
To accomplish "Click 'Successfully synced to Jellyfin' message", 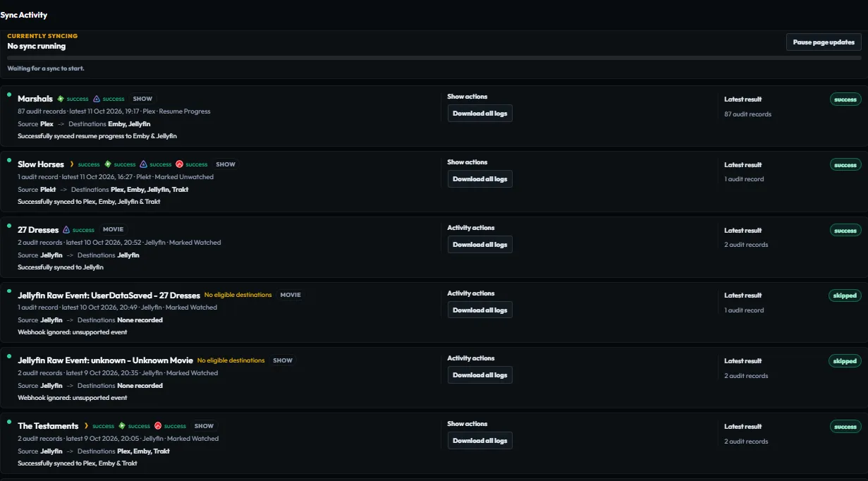I will [61, 267].
